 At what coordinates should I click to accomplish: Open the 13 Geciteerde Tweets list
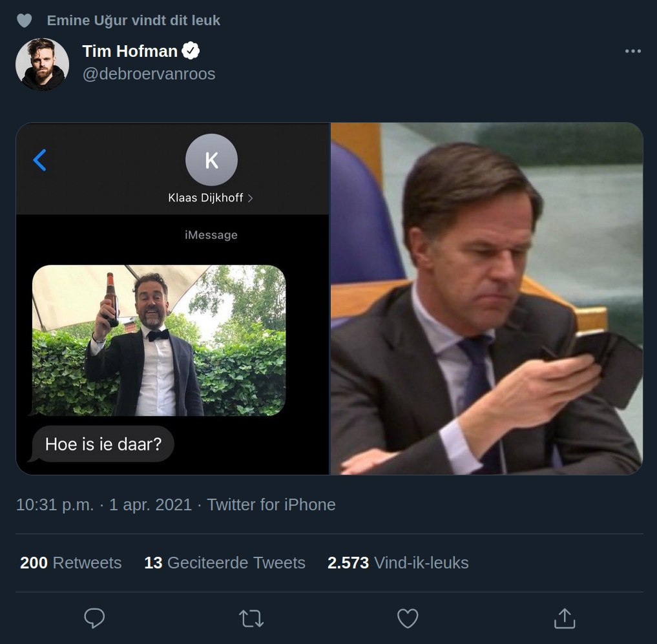click(224, 563)
